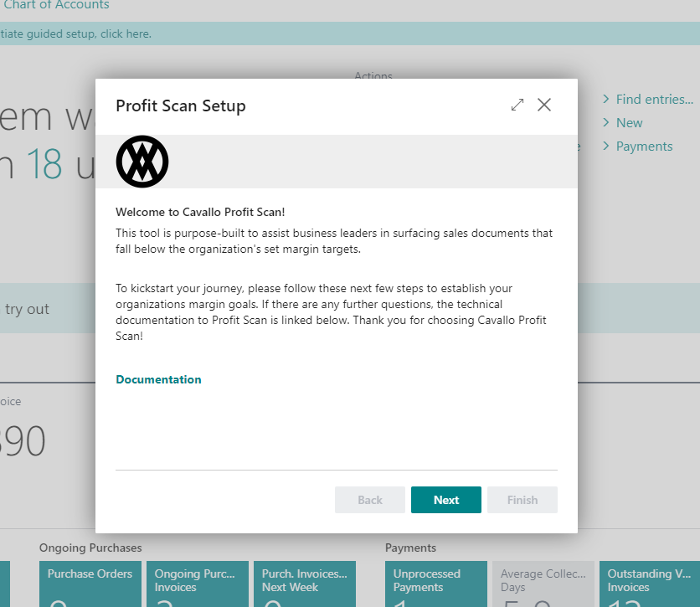This screenshot has width=700, height=607.
Task: Expand the Profit Scan Setup dialog to full screen
Action: pos(517,105)
